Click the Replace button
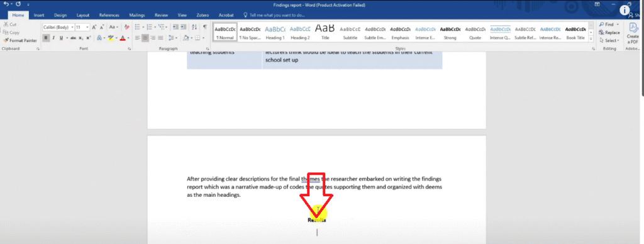The height and width of the screenshot is (244, 644). [x=609, y=33]
